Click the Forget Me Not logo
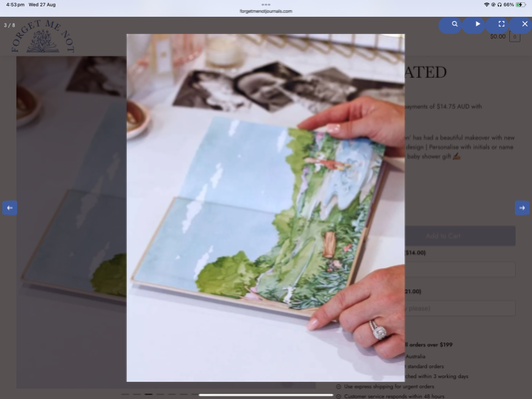Screen dimensions: 532x399 pos(42,36)
